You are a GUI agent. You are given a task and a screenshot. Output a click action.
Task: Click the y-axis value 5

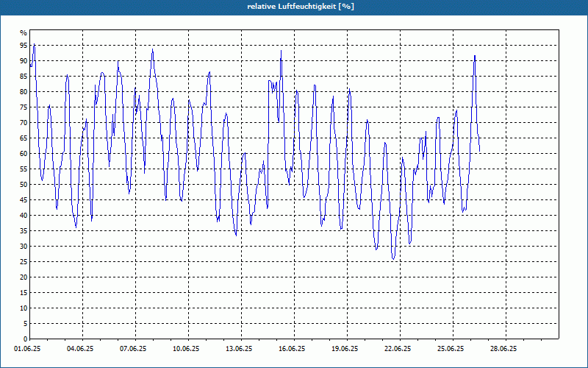click(26, 324)
